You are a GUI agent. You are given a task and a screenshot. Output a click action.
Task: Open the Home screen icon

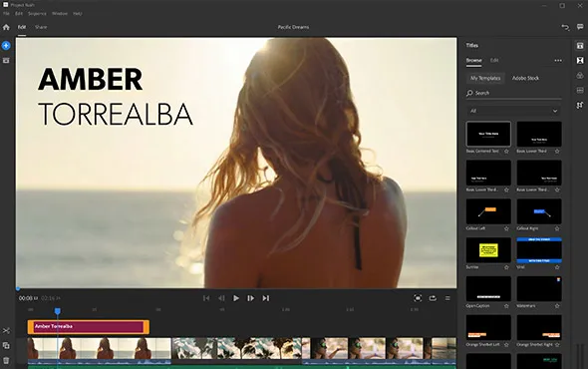(x=6, y=27)
